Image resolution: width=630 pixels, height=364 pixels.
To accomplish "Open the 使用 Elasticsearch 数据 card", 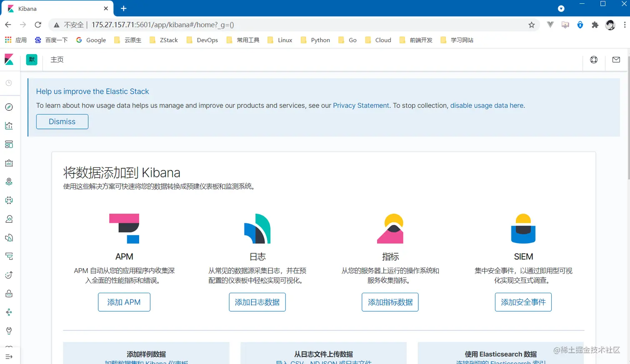I will point(501,353).
